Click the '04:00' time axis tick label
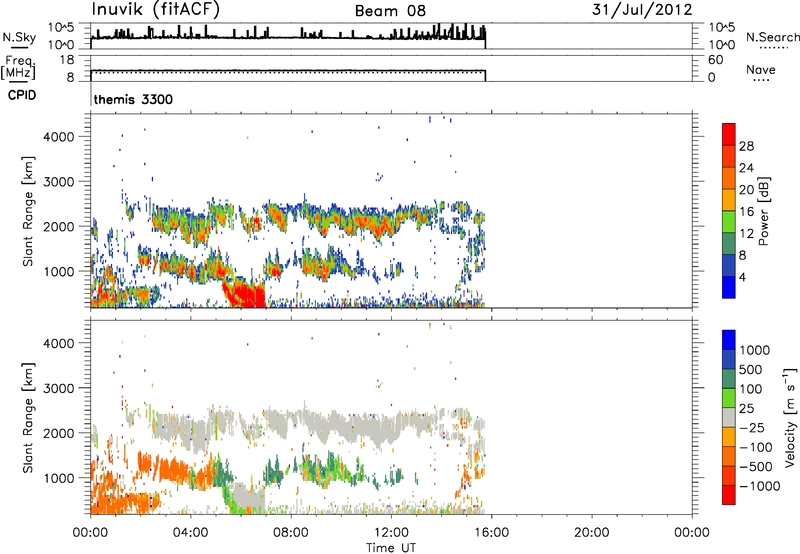 click(x=191, y=533)
